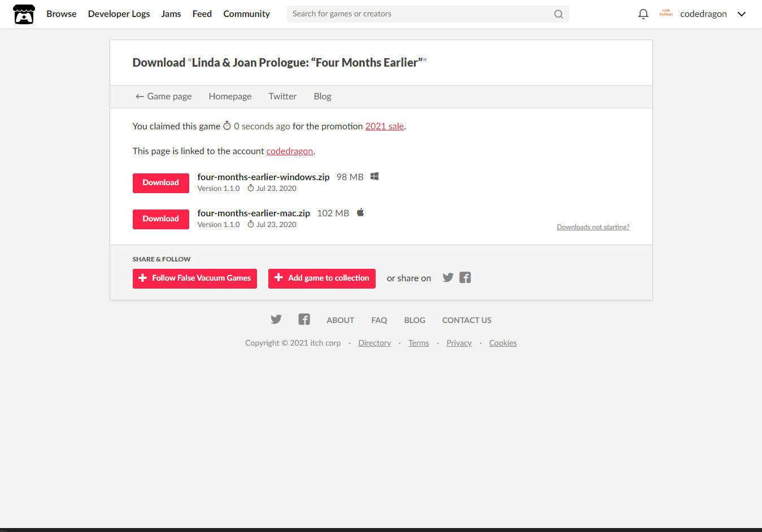Viewport: 762px width, 532px height.
Task: Open the Directory footer link
Action: (375, 343)
